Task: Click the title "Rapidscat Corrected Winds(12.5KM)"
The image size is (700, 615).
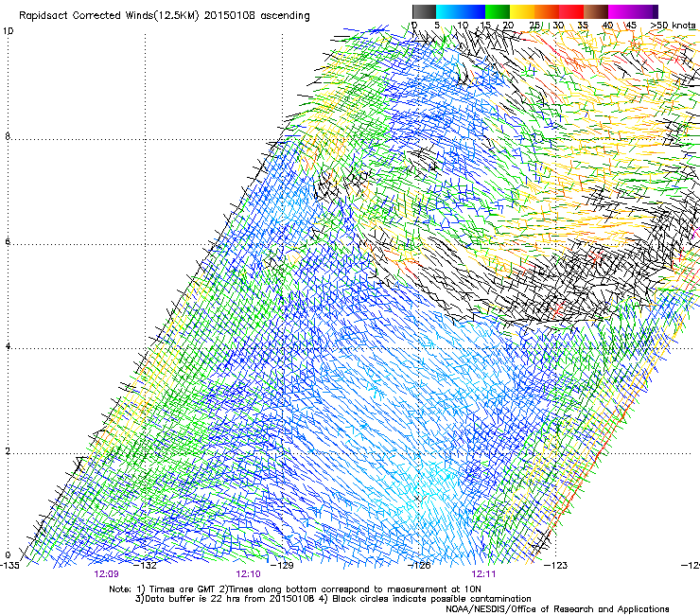Action: click(109, 16)
